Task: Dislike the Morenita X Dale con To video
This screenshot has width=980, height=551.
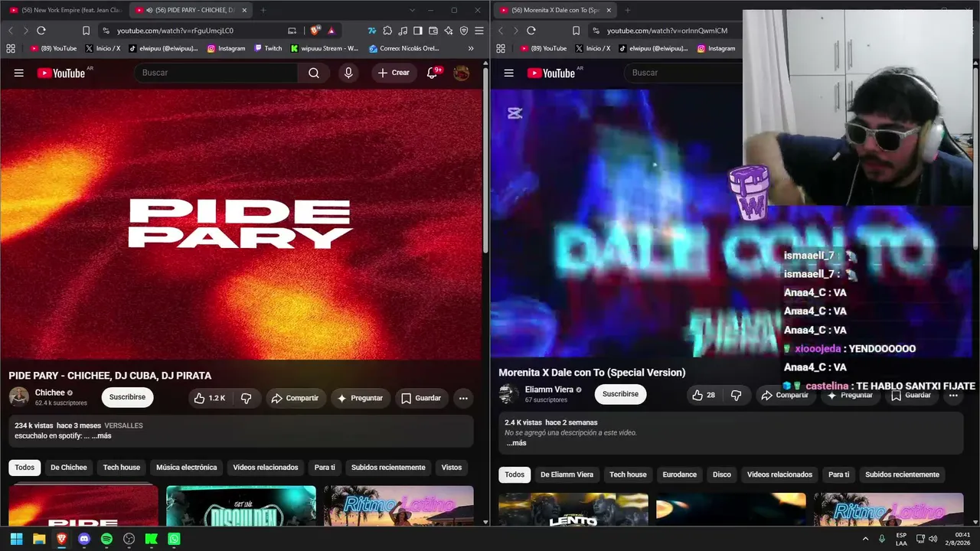Action: 736,395
